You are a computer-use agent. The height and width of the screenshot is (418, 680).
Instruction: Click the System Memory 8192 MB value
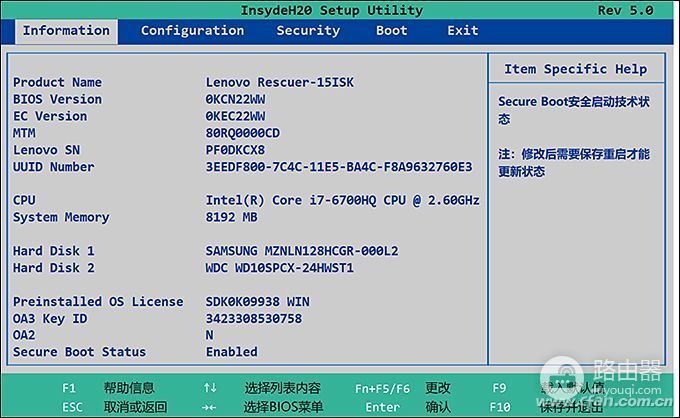(x=231, y=217)
